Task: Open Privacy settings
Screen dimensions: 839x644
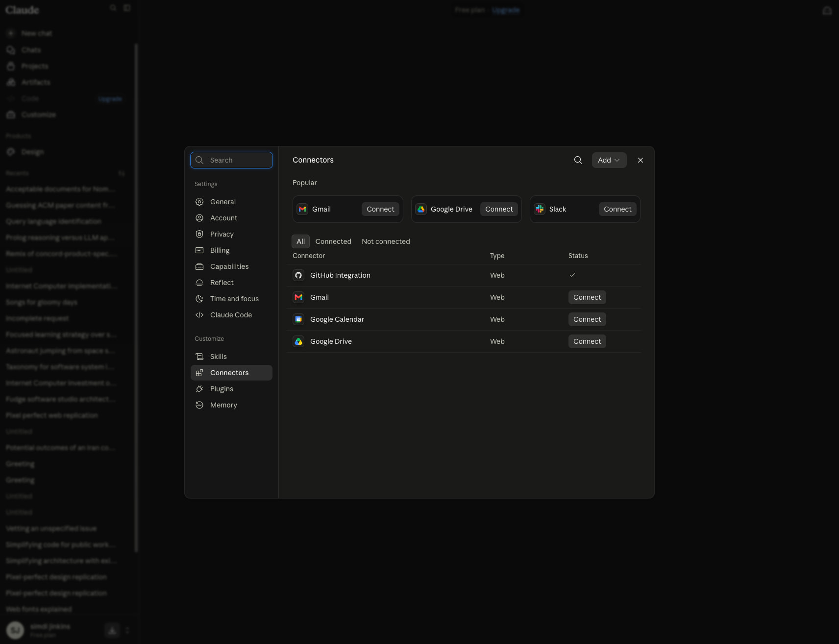Action: [x=231, y=234]
